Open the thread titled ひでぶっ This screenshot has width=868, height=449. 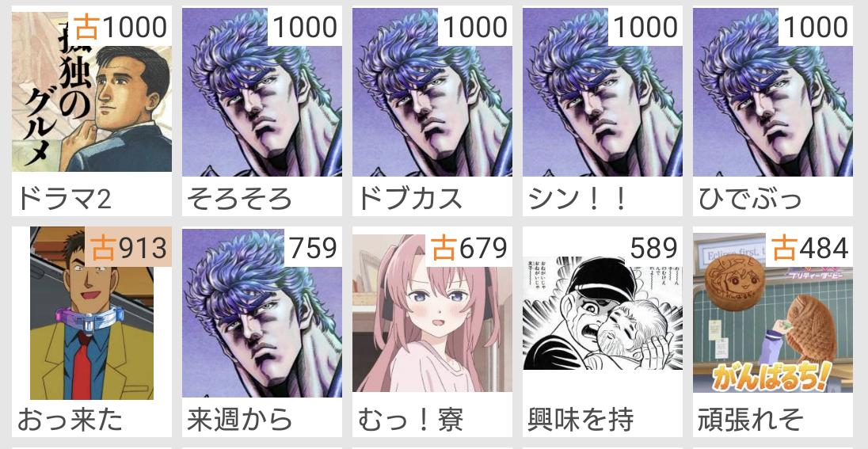tap(750, 199)
